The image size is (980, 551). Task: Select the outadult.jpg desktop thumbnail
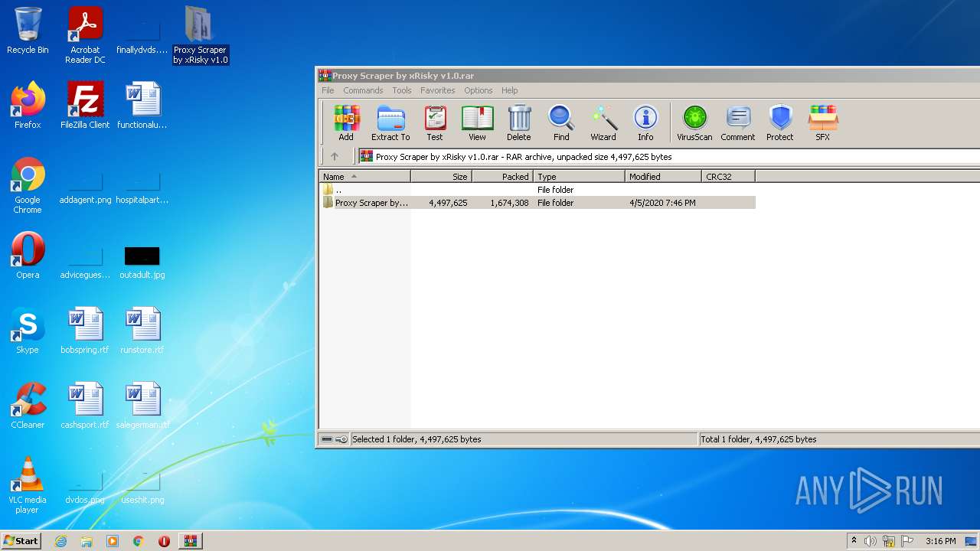(142, 261)
